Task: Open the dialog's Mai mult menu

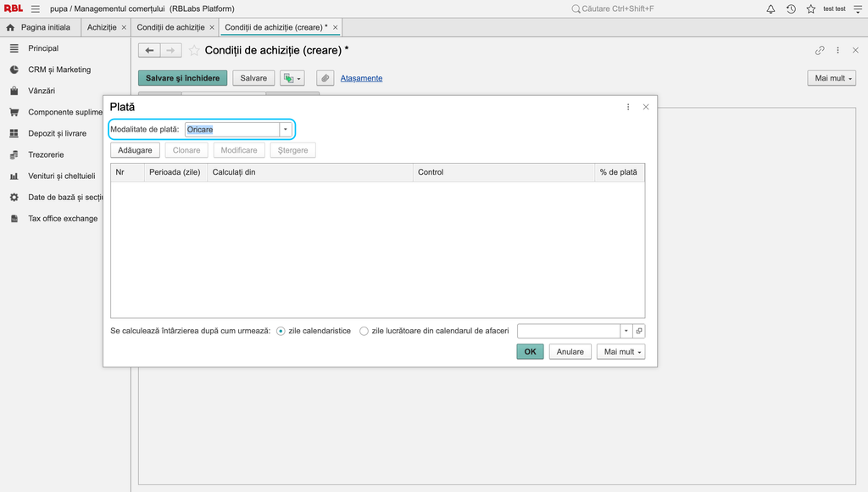Action: click(621, 352)
